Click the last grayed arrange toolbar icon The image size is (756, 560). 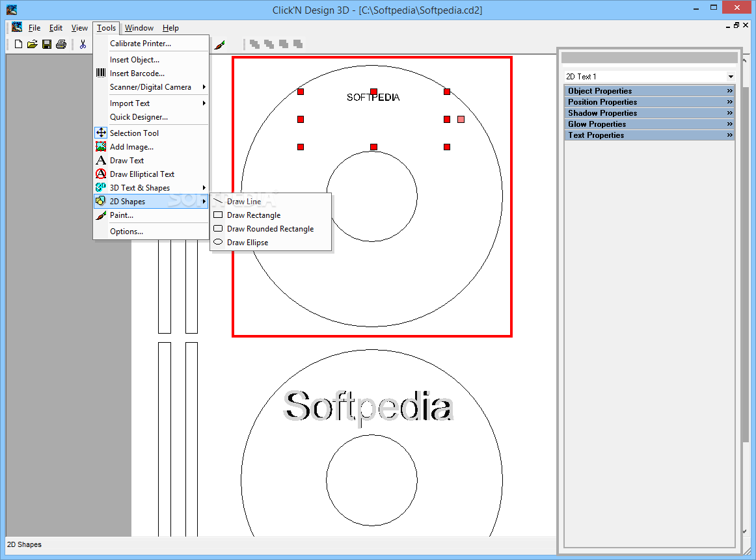pos(298,44)
